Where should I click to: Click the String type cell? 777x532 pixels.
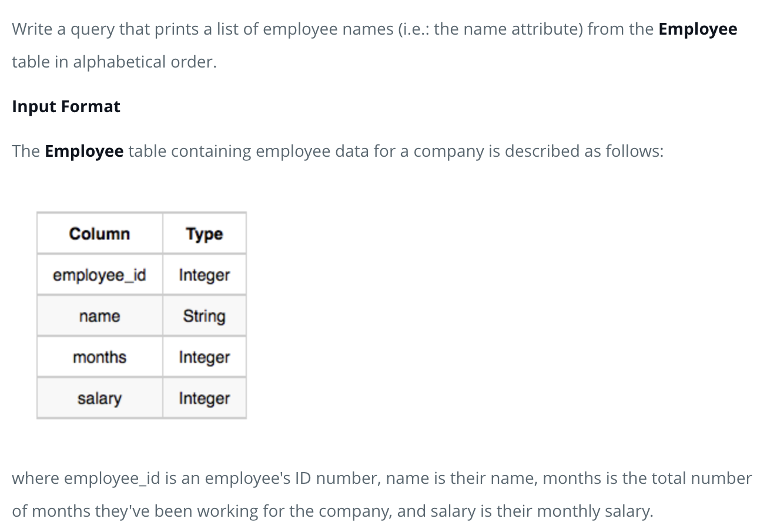204,316
